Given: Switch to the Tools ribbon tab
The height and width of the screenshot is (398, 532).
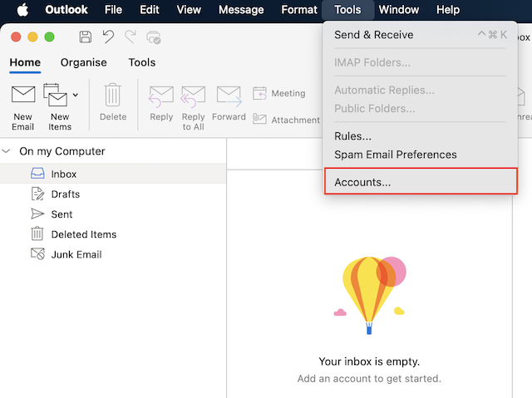Looking at the screenshot, I should tap(142, 62).
